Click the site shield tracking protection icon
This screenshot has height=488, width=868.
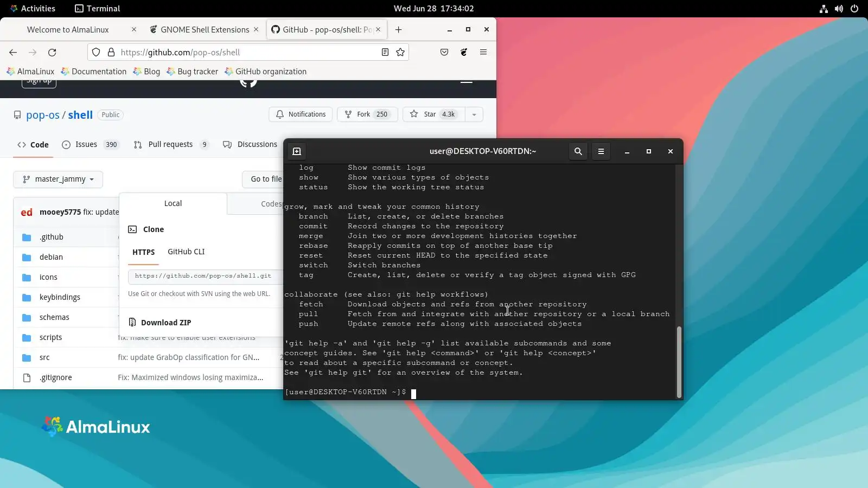[x=96, y=53]
